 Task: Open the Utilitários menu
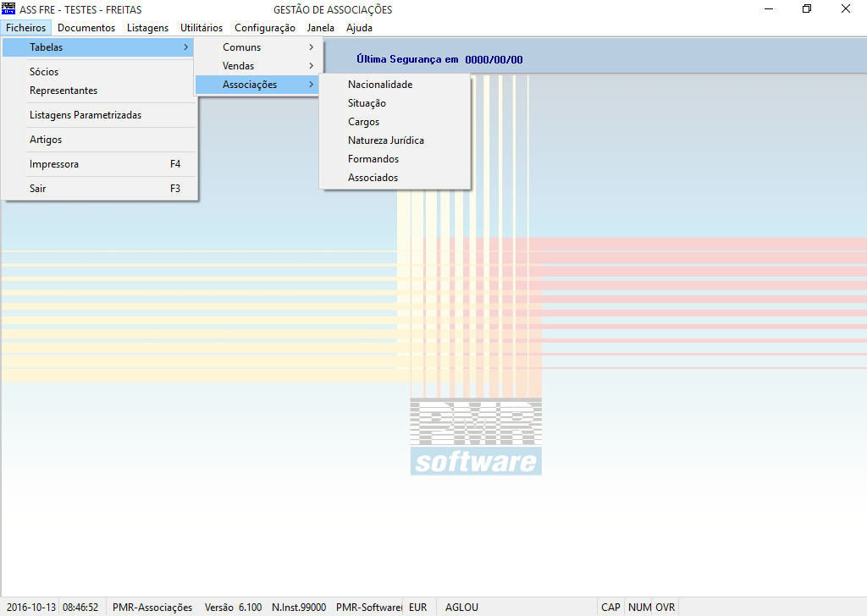click(x=202, y=28)
